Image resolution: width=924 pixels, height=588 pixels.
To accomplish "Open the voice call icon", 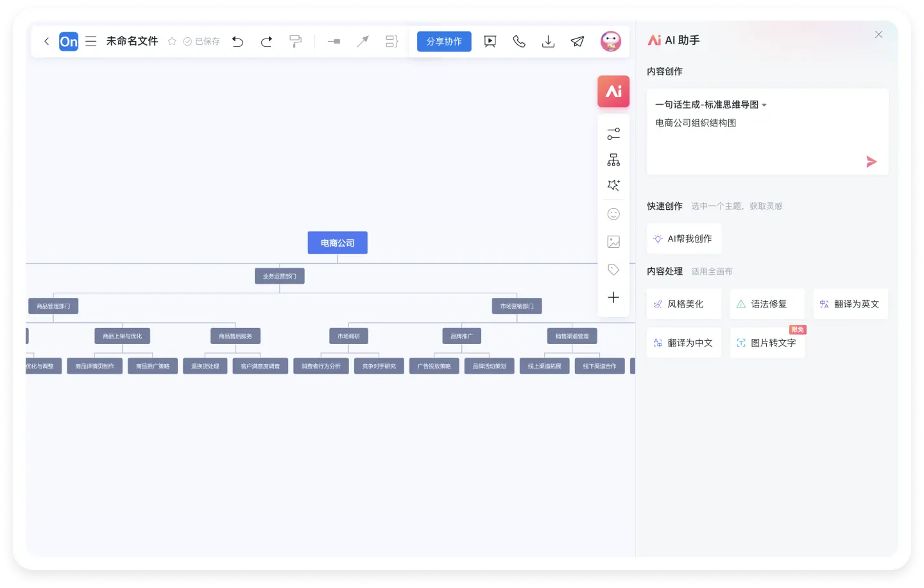I will pyautogui.click(x=519, y=41).
